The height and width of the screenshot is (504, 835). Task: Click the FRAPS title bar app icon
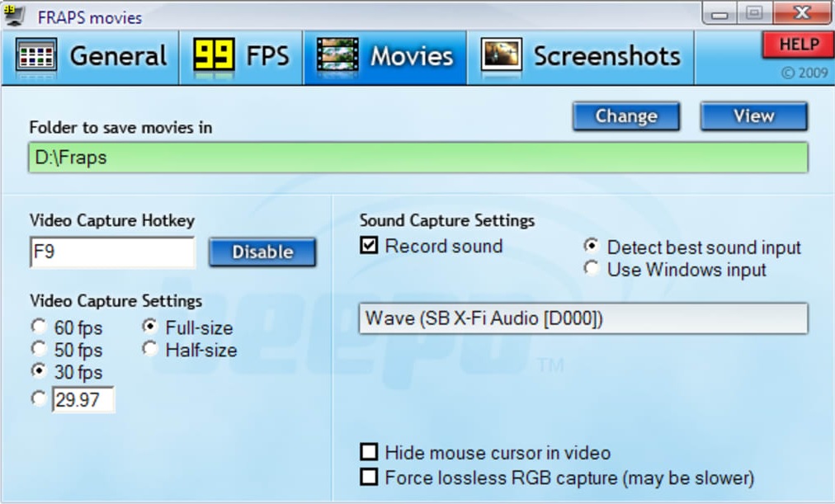[x=13, y=15]
